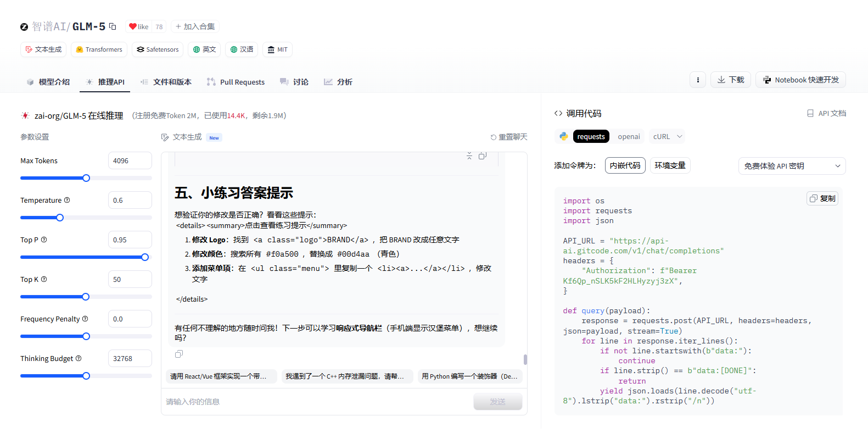
Task: Click the New badge beside 文本生成
Action: [x=214, y=138]
